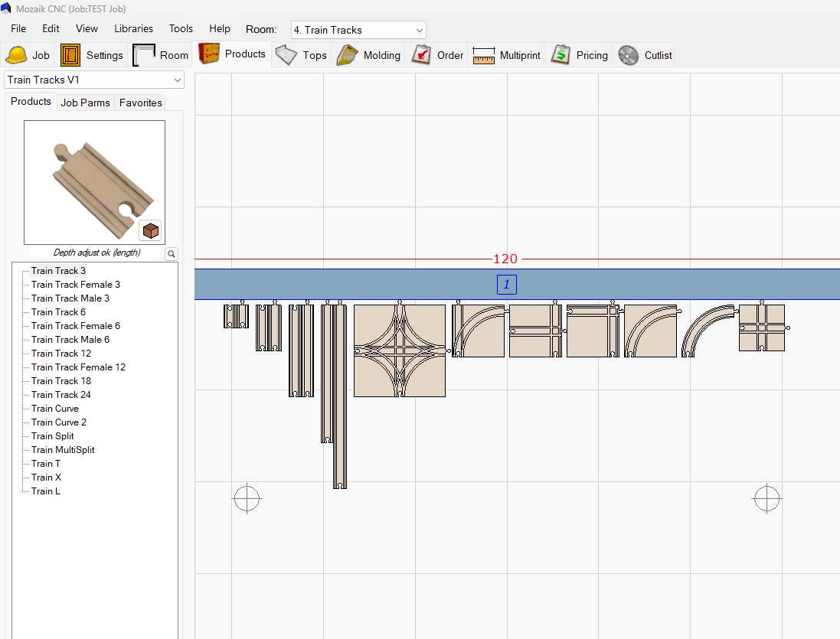Open the Order clipboard icon
This screenshot has width=840, height=639.
pyautogui.click(x=421, y=55)
